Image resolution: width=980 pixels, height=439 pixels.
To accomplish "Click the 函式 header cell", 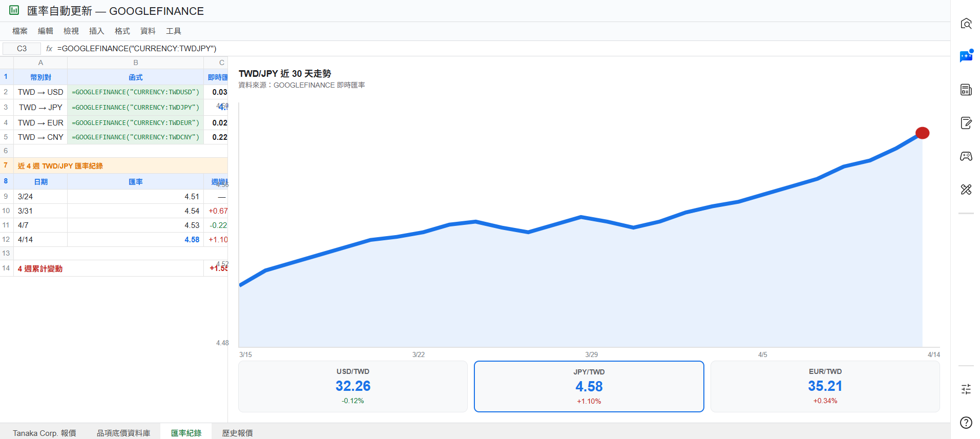I will (136, 77).
